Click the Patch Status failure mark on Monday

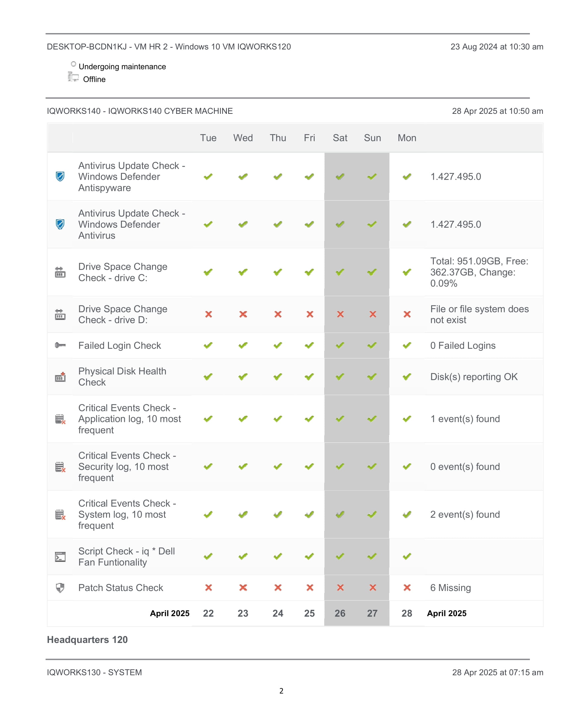pos(407,588)
